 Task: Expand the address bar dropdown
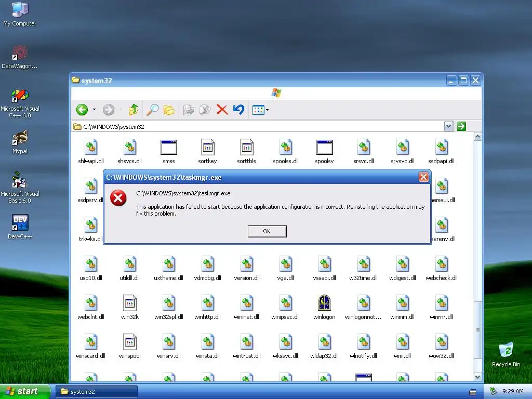(x=448, y=127)
